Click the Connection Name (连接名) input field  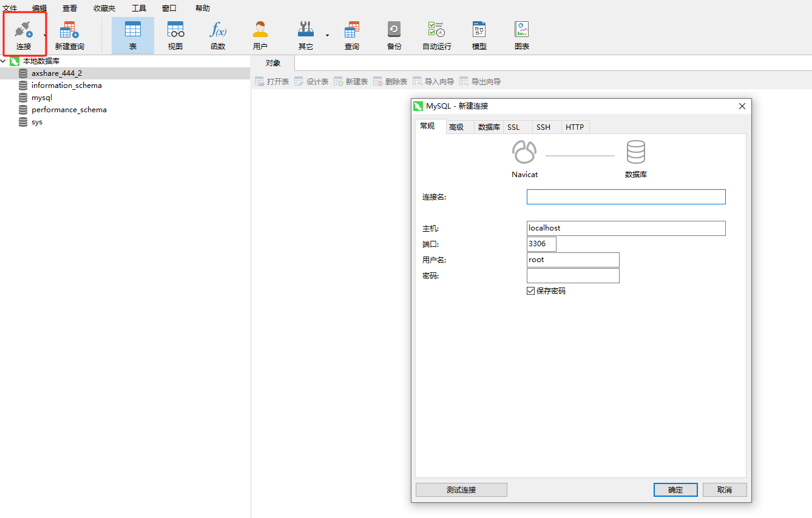pos(626,197)
